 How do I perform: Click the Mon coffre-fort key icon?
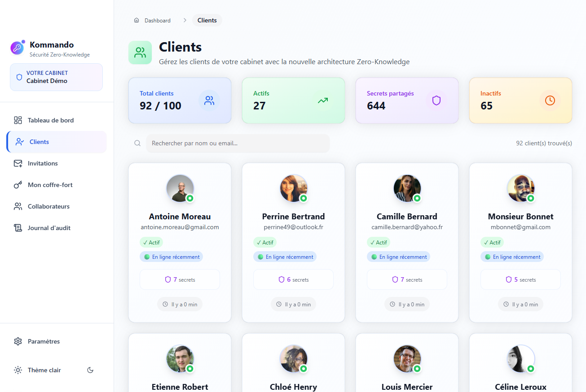click(18, 185)
